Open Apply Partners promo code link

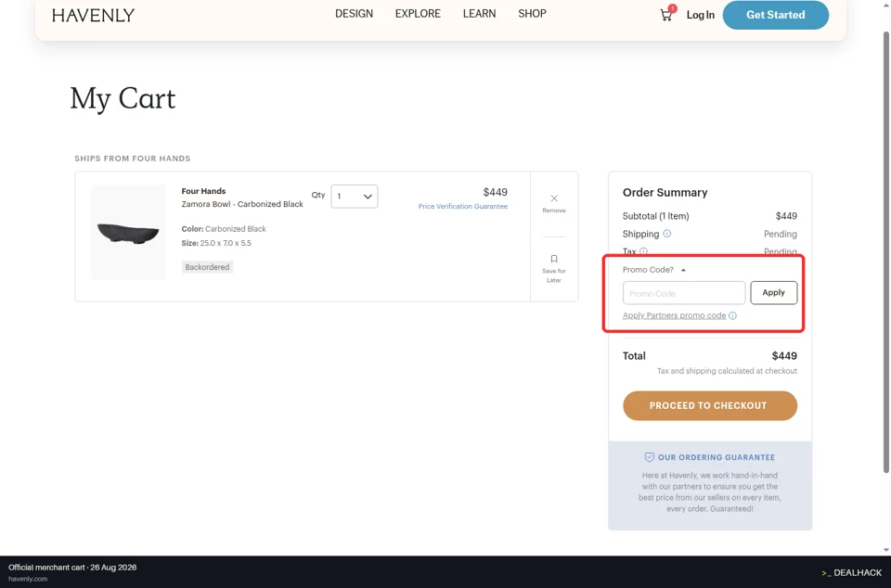tap(674, 315)
